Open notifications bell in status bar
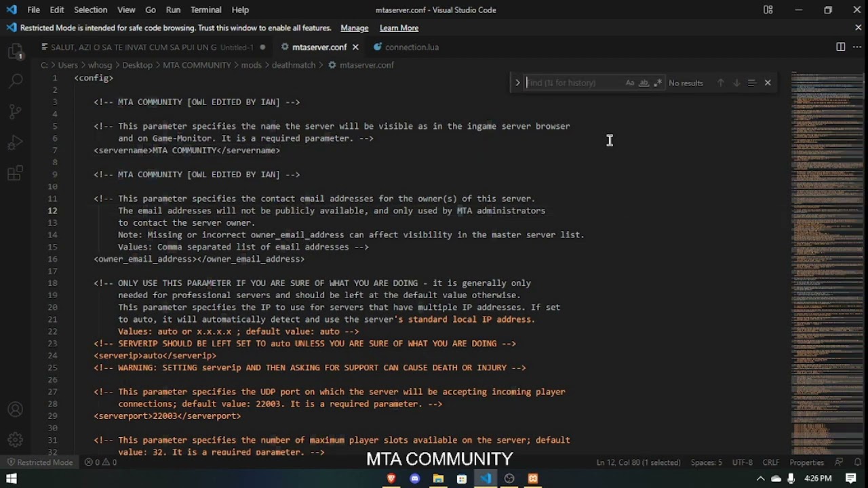Image resolution: width=868 pixels, height=488 pixels. [x=856, y=462]
